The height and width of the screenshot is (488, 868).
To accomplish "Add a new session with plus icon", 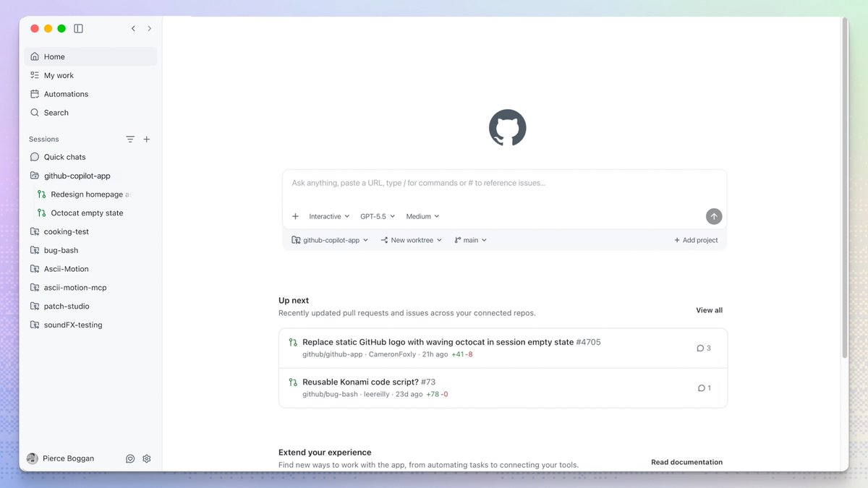I will click(147, 139).
